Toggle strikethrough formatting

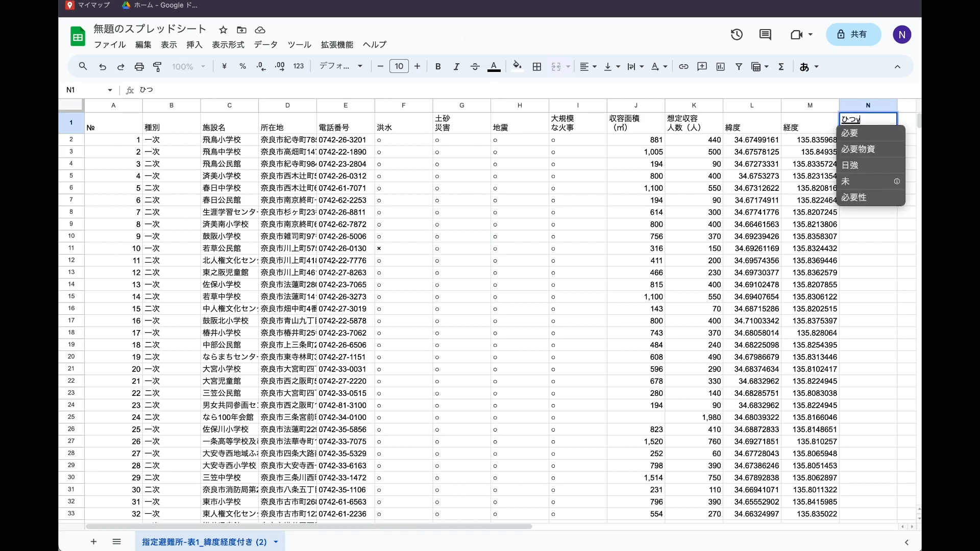click(475, 67)
